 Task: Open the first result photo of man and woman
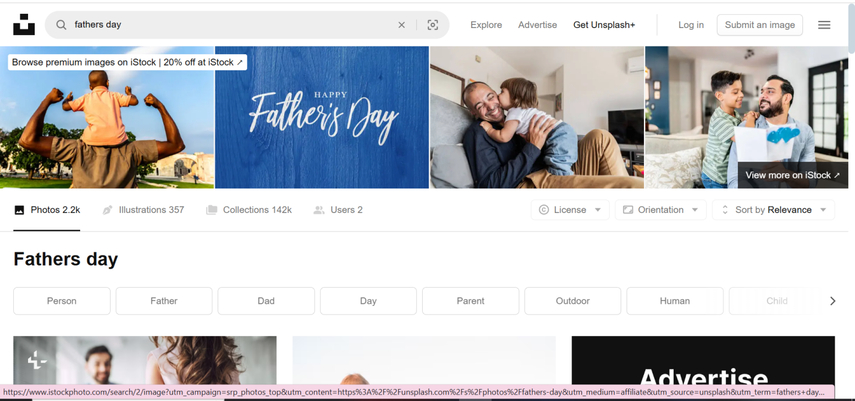[144, 361]
